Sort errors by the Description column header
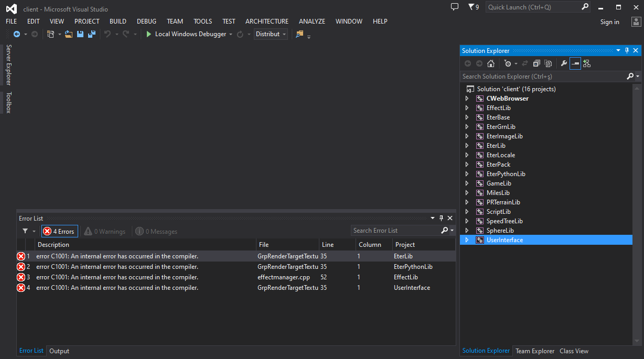The image size is (644, 359). coord(146,245)
